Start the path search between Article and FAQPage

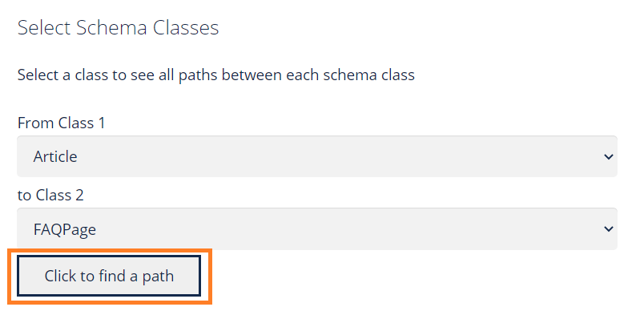click(109, 276)
